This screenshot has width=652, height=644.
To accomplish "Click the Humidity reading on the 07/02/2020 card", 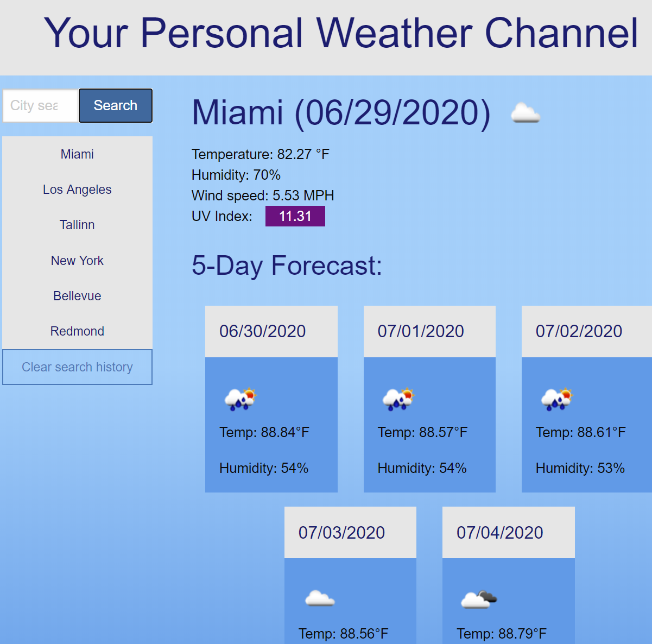I will 580,468.
